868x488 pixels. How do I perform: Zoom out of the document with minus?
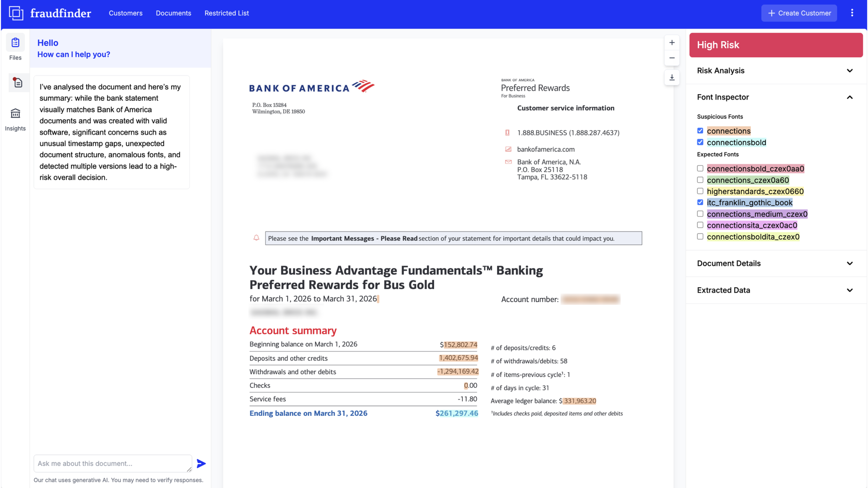pos(672,58)
